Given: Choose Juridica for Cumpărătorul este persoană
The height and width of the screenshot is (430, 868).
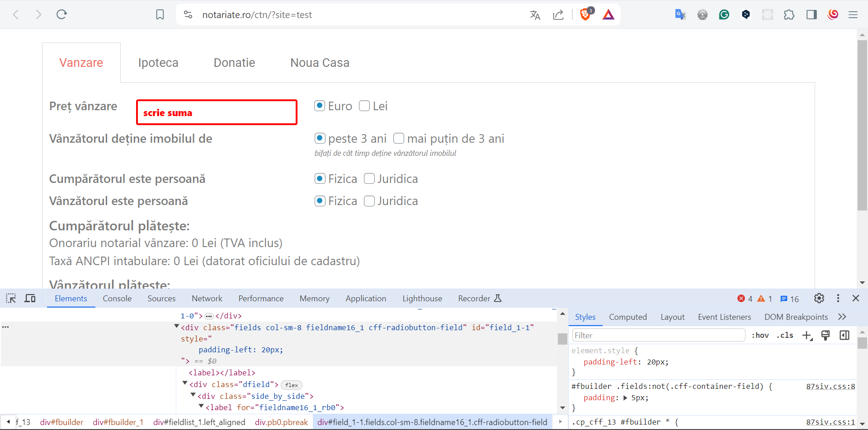Looking at the screenshot, I should pyautogui.click(x=369, y=179).
